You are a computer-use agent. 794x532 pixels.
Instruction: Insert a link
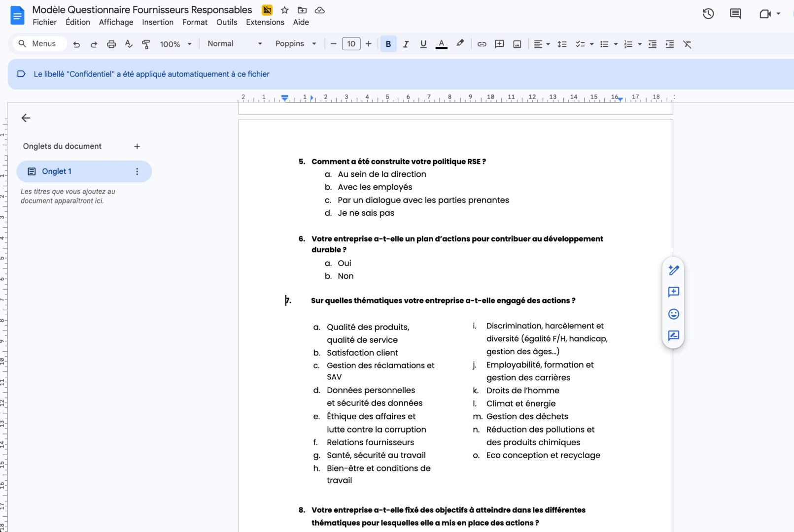tap(482, 44)
